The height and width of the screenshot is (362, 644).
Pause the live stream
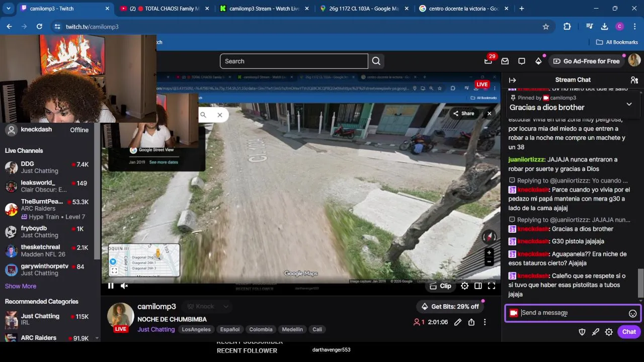click(x=111, y=286)
